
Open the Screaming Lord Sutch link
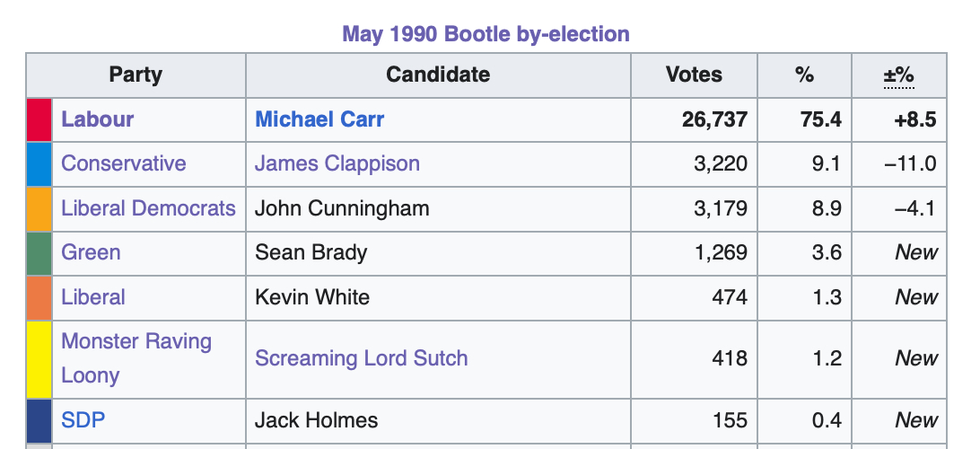pyautogui.click(x=361, y=358)
